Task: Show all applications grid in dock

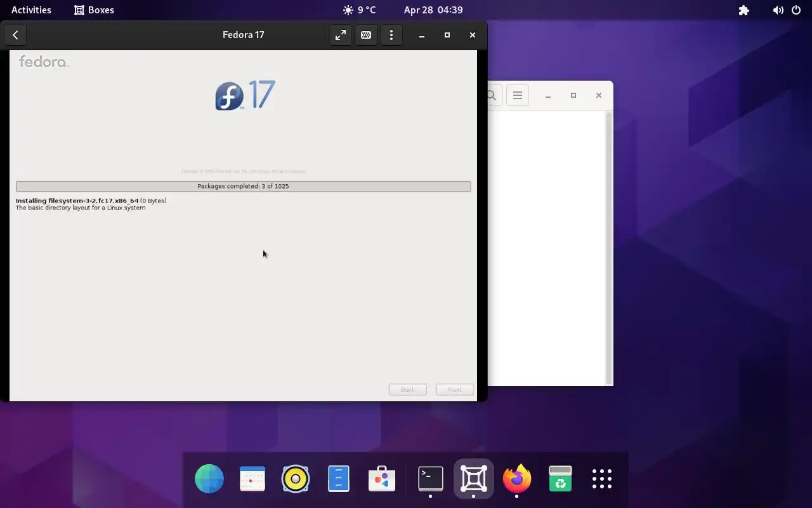Action: [x=602, y=479]
